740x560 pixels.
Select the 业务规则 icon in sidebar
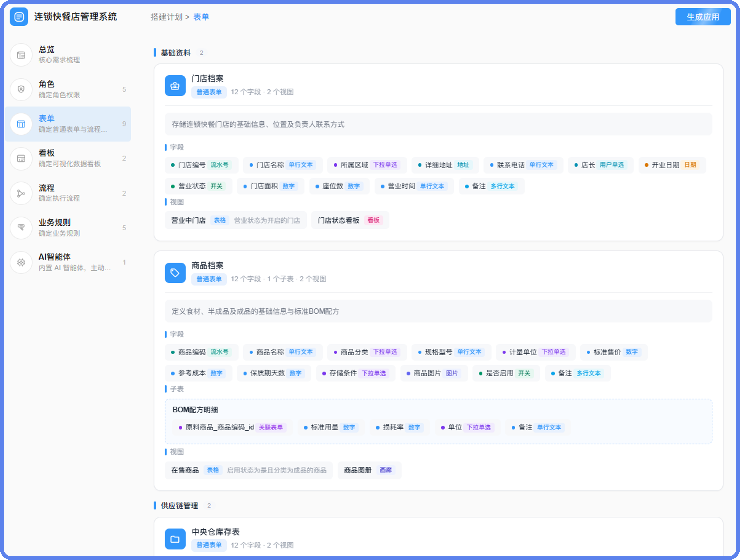point(21,228)
